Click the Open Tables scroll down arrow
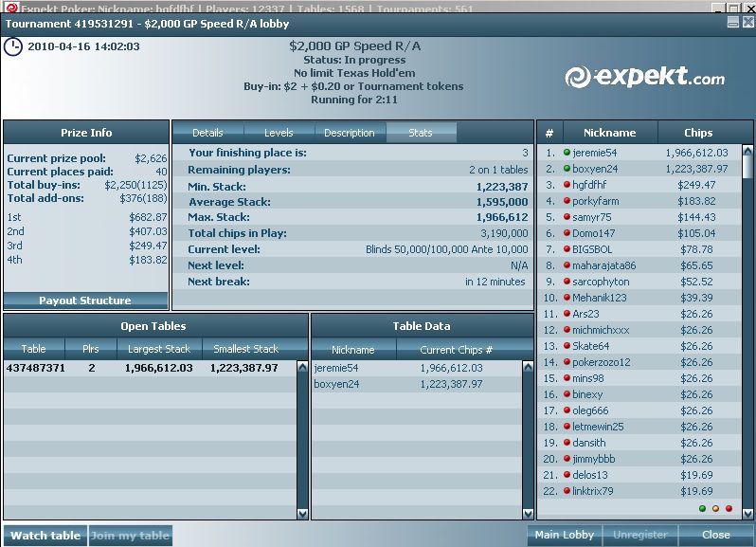 pos(303,514)
